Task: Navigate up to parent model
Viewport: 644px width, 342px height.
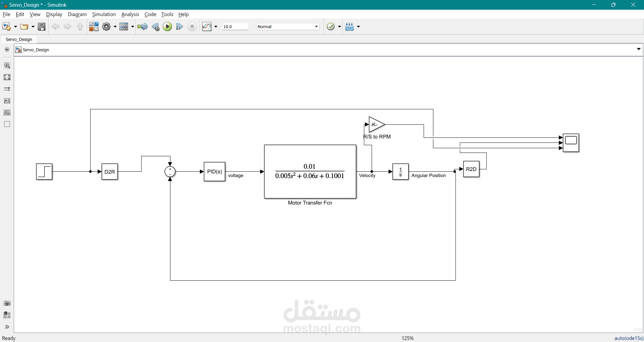Action: coord(80,26)
